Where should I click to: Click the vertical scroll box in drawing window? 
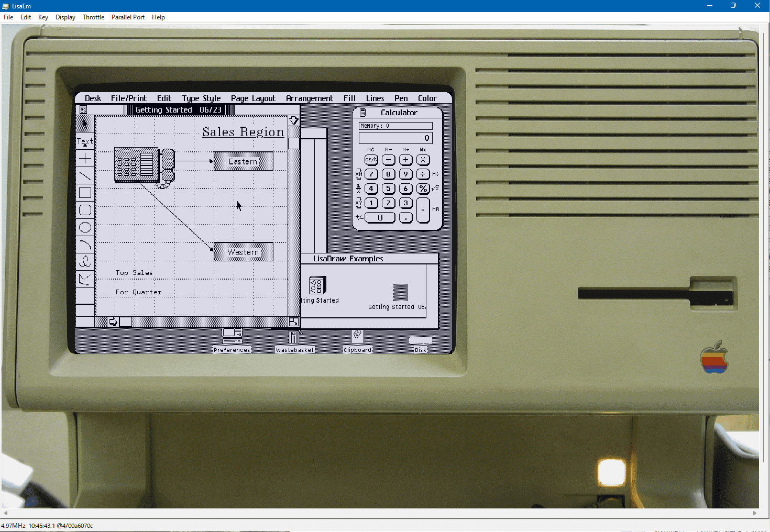tap(294, 143)
